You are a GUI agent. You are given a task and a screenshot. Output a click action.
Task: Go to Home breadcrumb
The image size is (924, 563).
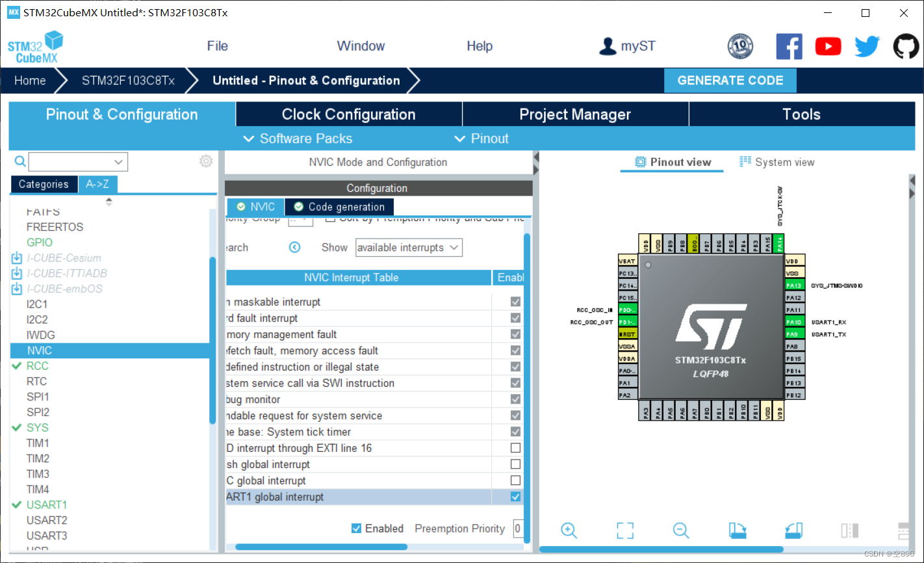click(x=30, y=81)
